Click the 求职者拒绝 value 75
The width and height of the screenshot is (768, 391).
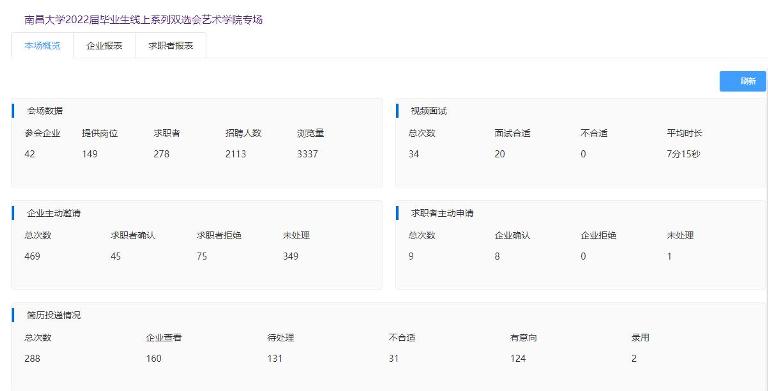point(202,256)
